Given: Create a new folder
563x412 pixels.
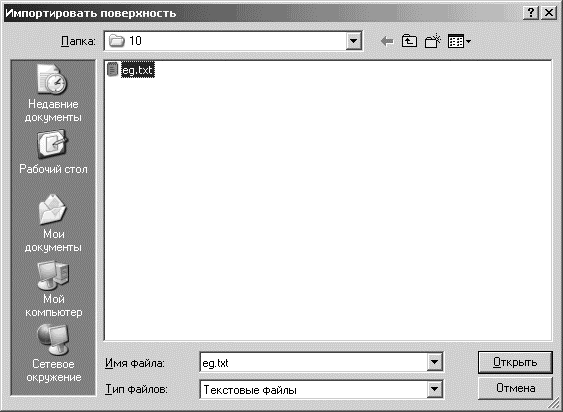Looking at the screenshot, I should click(432, 41).
